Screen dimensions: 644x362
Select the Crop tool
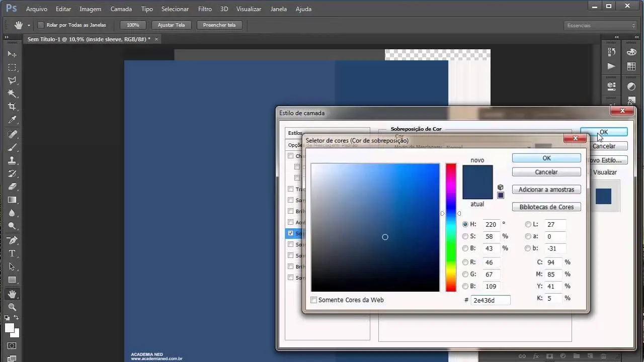pyautogui.click(x=12, y=107)
